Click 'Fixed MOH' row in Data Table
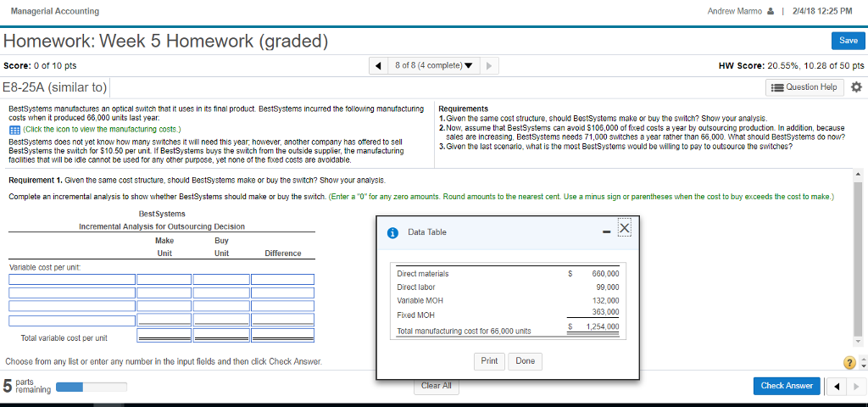The image size is (868, 407). point(508,315)
